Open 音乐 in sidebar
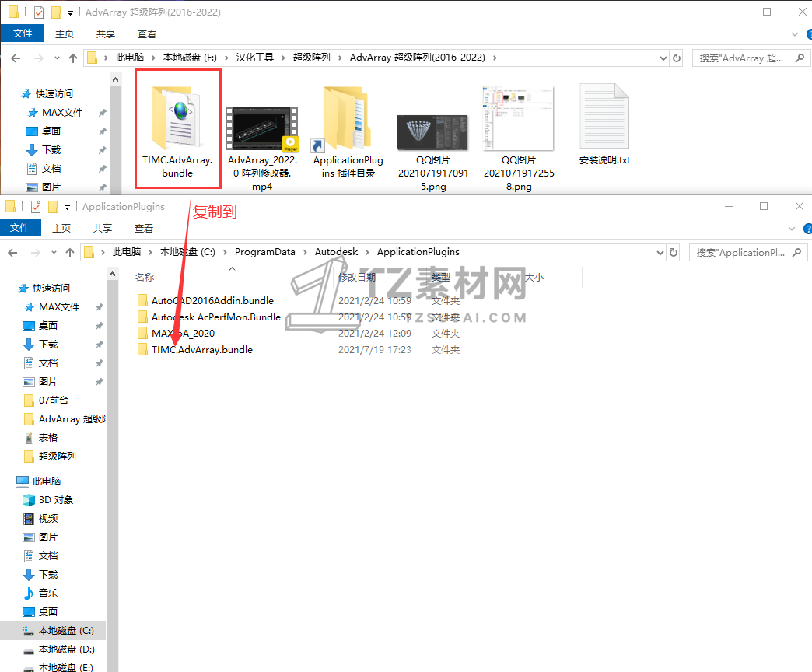Screen dimensions: 812x672 tap(47, 593)
